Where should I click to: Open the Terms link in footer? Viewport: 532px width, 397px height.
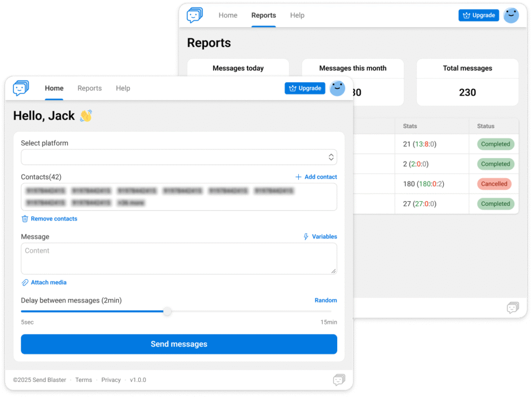[x=84, y=380]
